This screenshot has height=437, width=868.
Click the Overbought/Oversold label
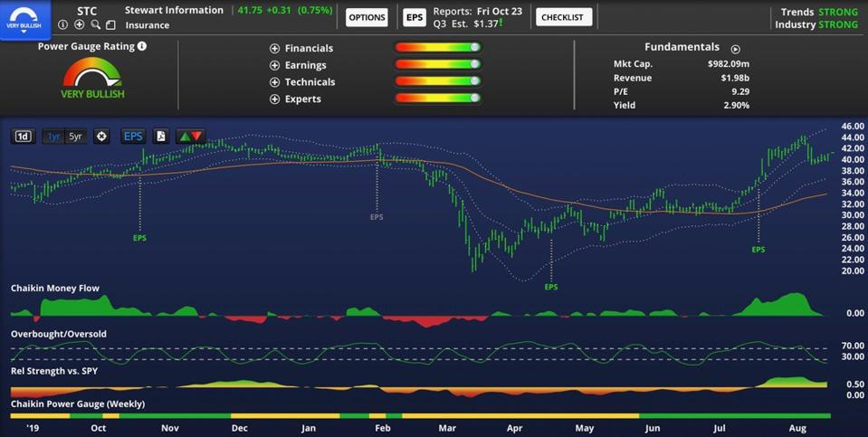59,334
